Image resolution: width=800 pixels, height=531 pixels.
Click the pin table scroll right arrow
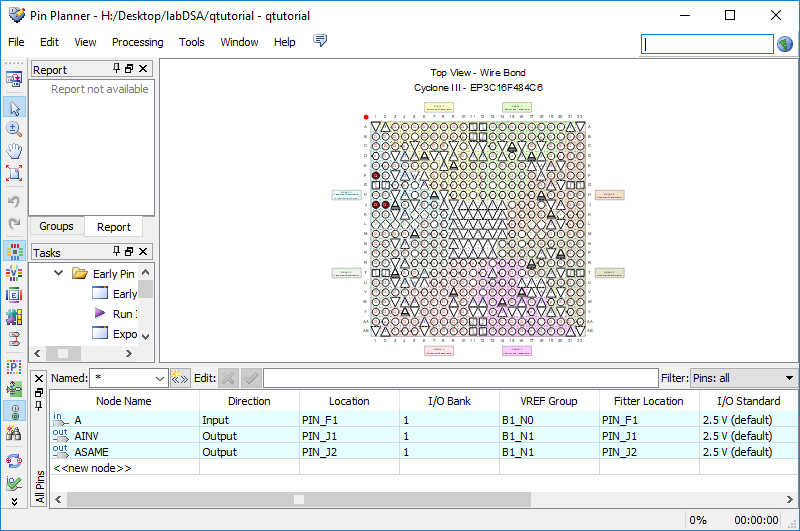789,499
